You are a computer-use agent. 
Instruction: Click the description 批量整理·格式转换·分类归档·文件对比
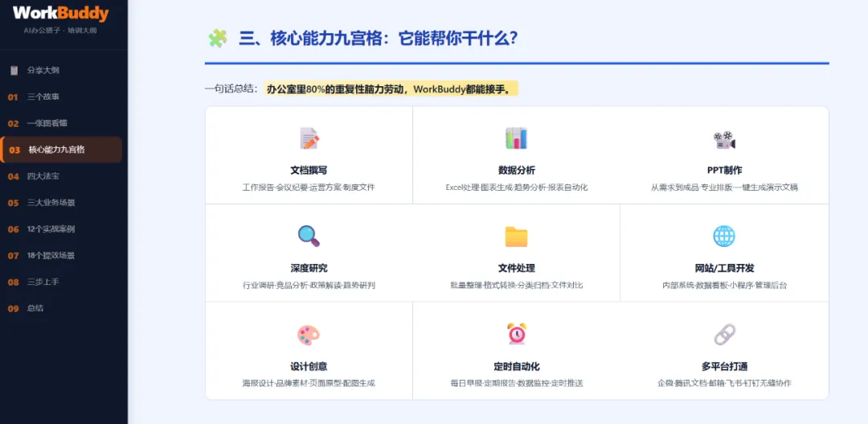(x=517, y=286)
